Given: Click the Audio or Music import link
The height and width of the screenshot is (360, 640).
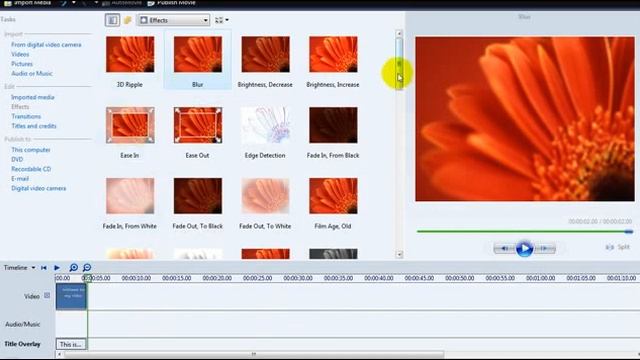Looking at the screenshot, I should tap(31, 73).
